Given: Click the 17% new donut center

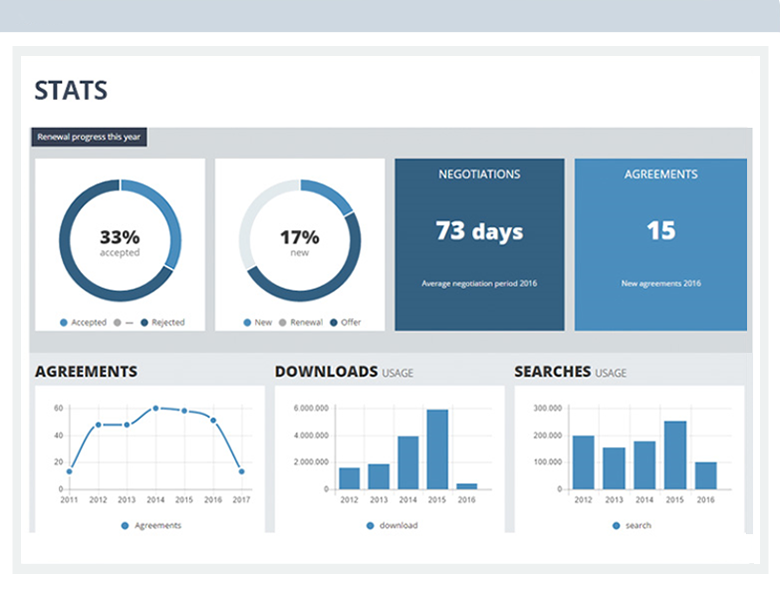Looking at the screenshot, I should click(x=299, y=242).
